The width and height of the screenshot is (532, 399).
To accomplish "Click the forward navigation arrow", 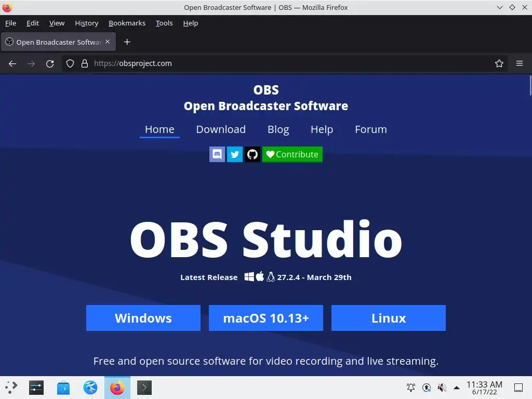I will coord(31,63).
